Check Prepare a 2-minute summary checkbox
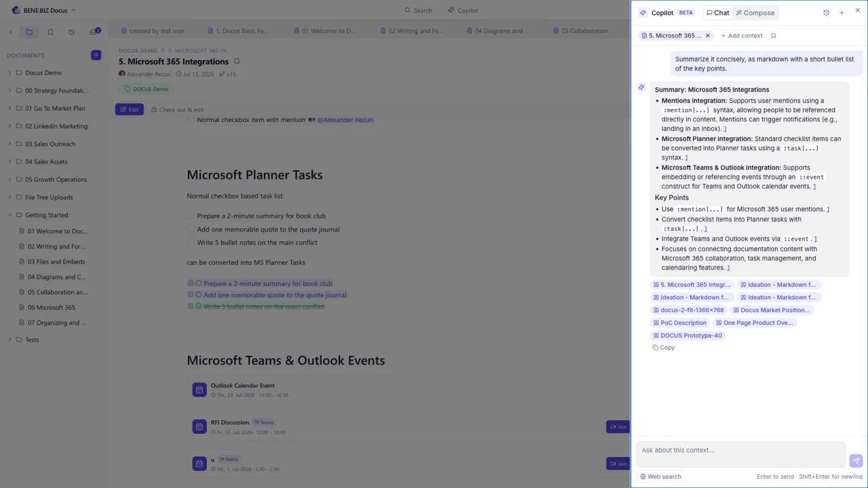This screenshot has height=488, width=868. pos(191,216)
